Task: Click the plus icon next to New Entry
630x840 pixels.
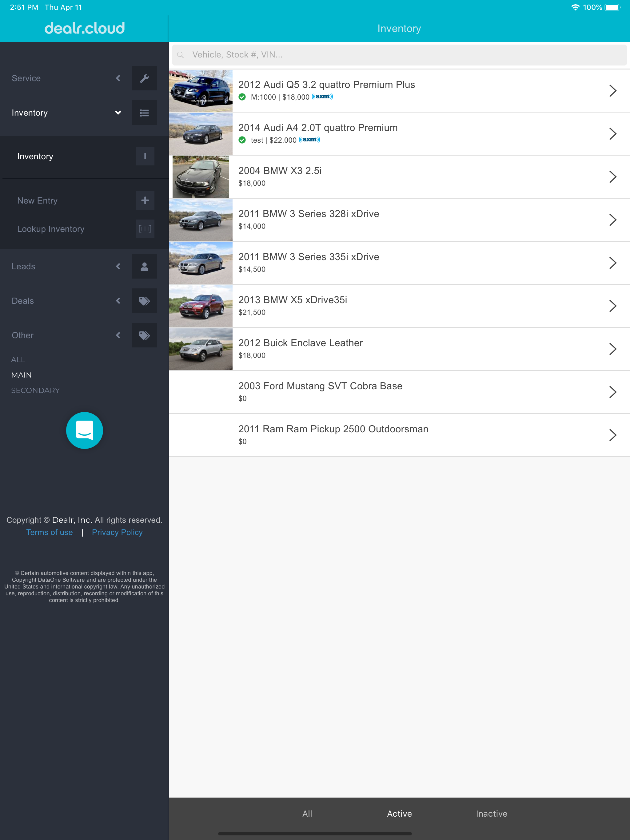Action: [145, 200]
